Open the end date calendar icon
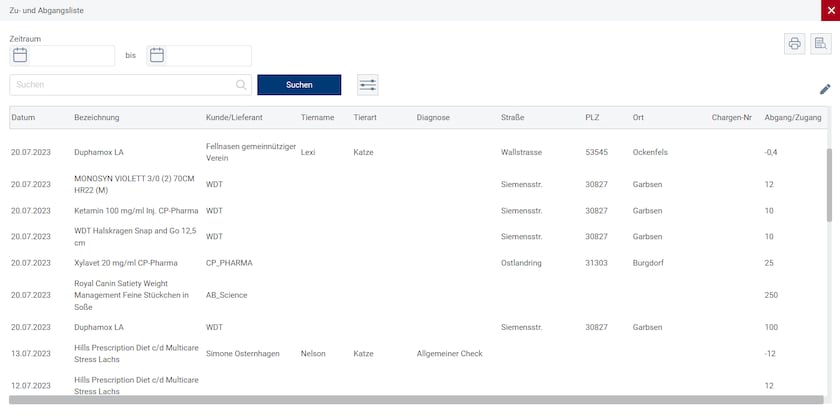Viewport: 840px width, 418px height. (x=156, y=55)
